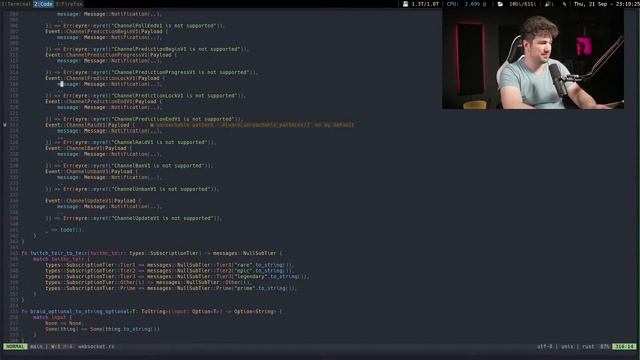
Task: Click the file percentage indicator in statusline
Action: [x=604, y=347]
